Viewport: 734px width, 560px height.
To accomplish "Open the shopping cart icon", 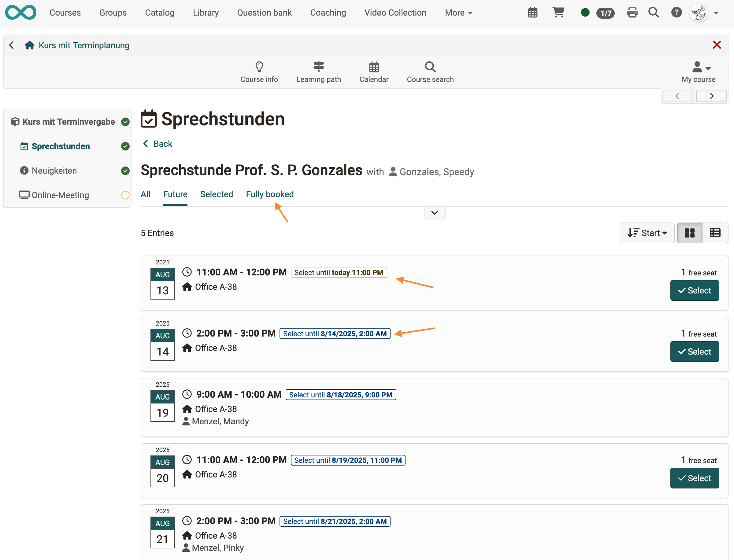I will click(x=558, y=13).
